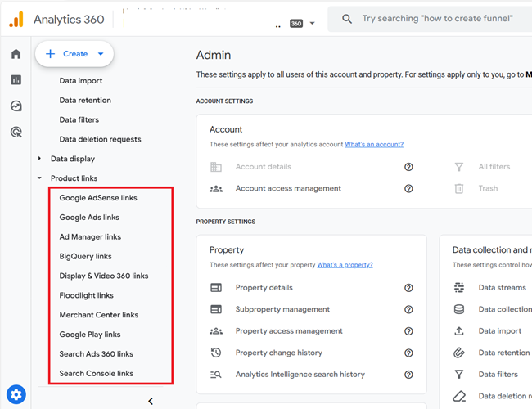The image size is (532, 409).
Task: Open the Advertising icon in sidebar
Action: point(16,132)
